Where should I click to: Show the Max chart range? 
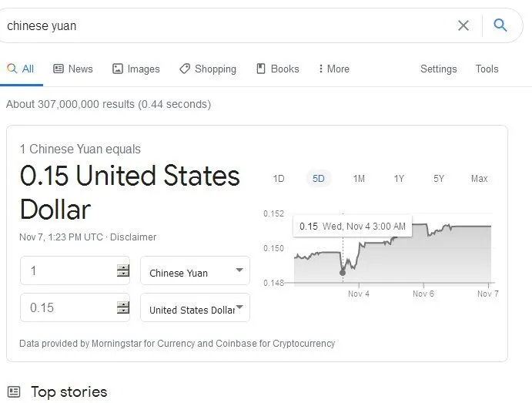click(479, 179)
